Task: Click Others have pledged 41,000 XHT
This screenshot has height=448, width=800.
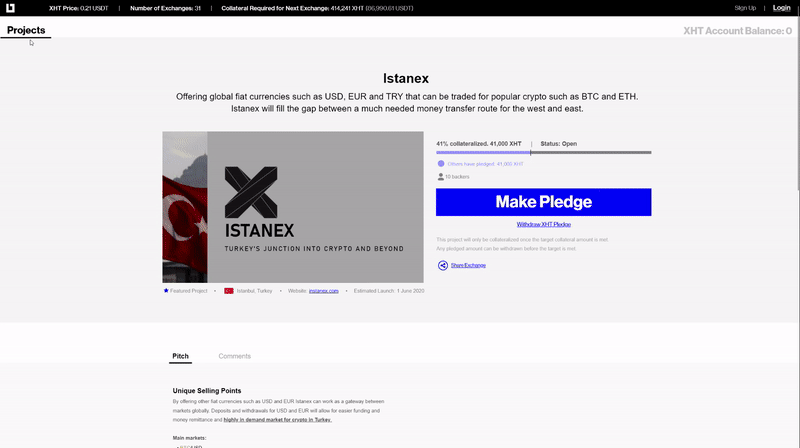Action: click(485, 164)
